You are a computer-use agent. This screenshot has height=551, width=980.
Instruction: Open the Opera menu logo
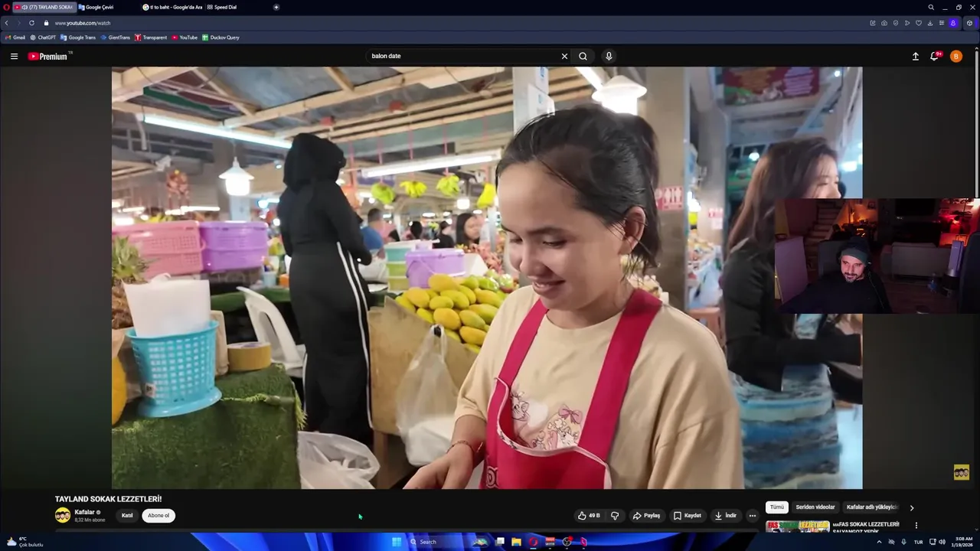(6, 7)
